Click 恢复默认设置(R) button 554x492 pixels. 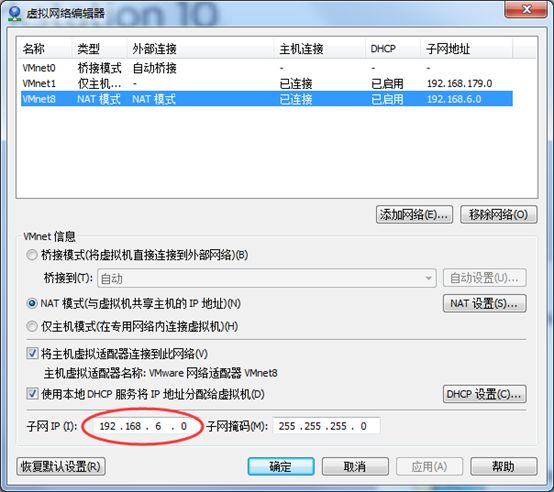(x=61, y=467)
